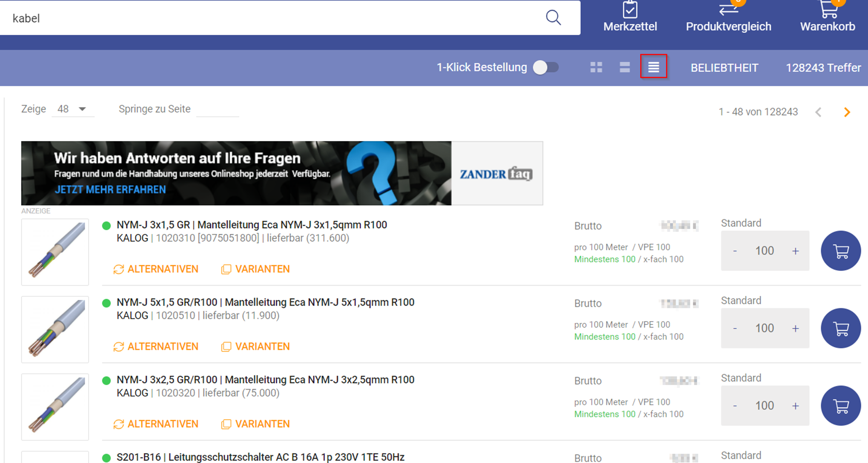Add NYM-J 3x1,5 GR to cart
Image resolution: width=868 pixels, height=463 pixels.
pyautogui.click(x=840, y=251)
